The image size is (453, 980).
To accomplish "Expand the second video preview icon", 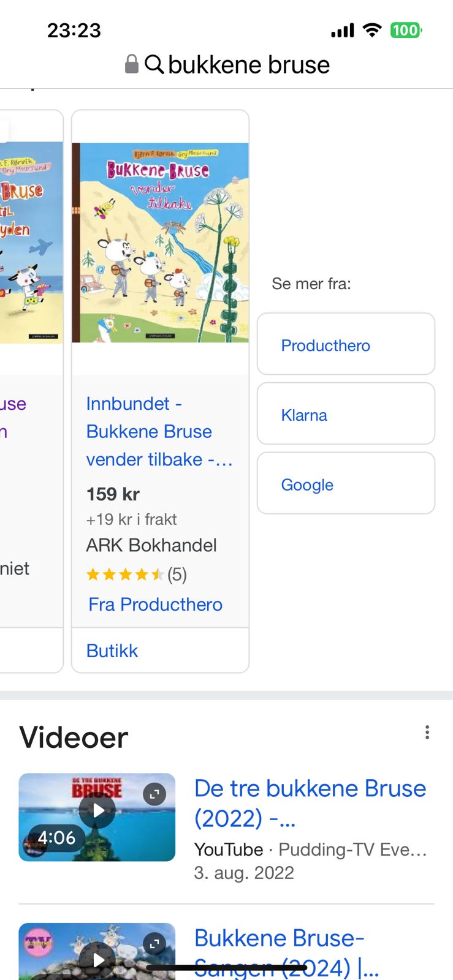I will click(154, 944).
